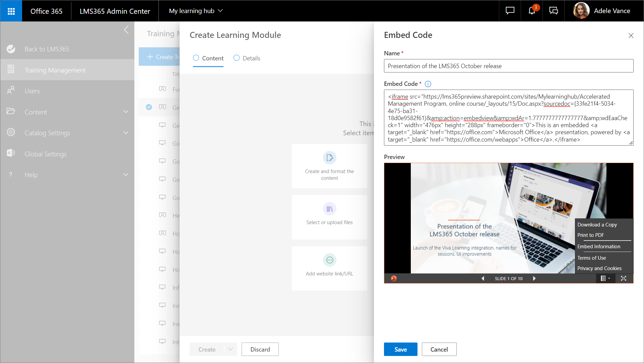Expand the My learning hub dropdown

click(196, 11)
